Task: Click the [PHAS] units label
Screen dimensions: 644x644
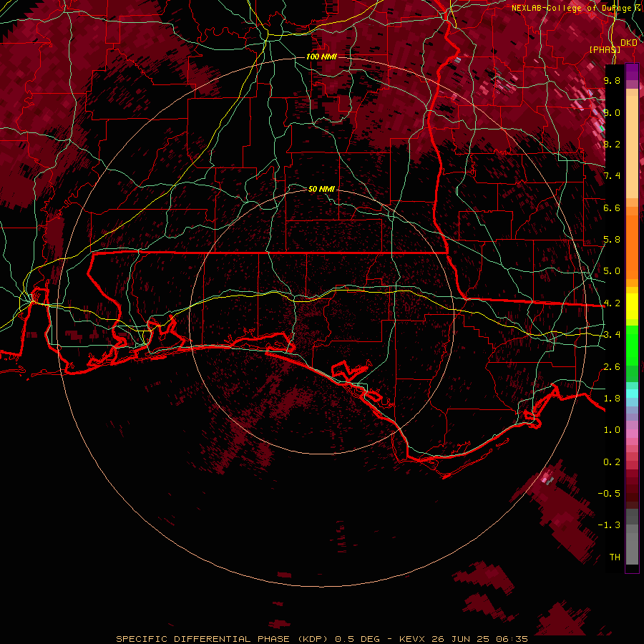Action: [x=605, y=49]
